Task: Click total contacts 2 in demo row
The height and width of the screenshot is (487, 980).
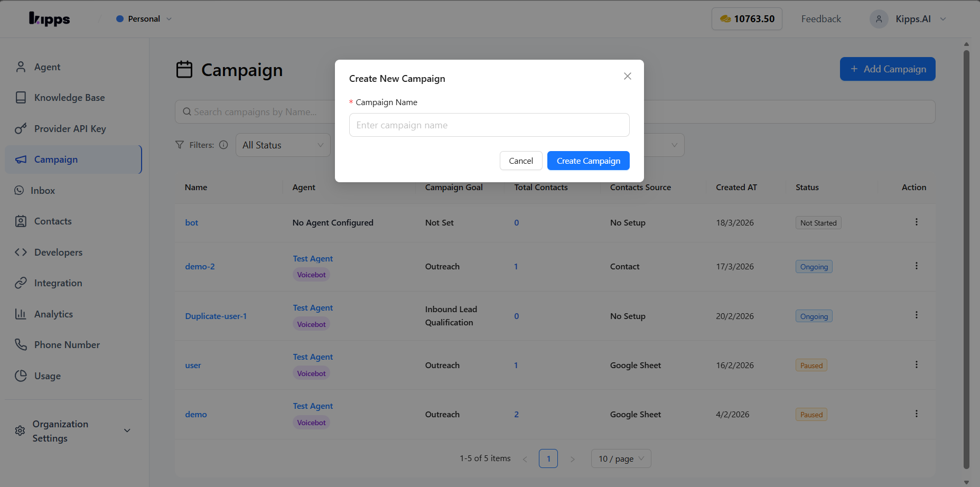Action: tap(517, 415)
